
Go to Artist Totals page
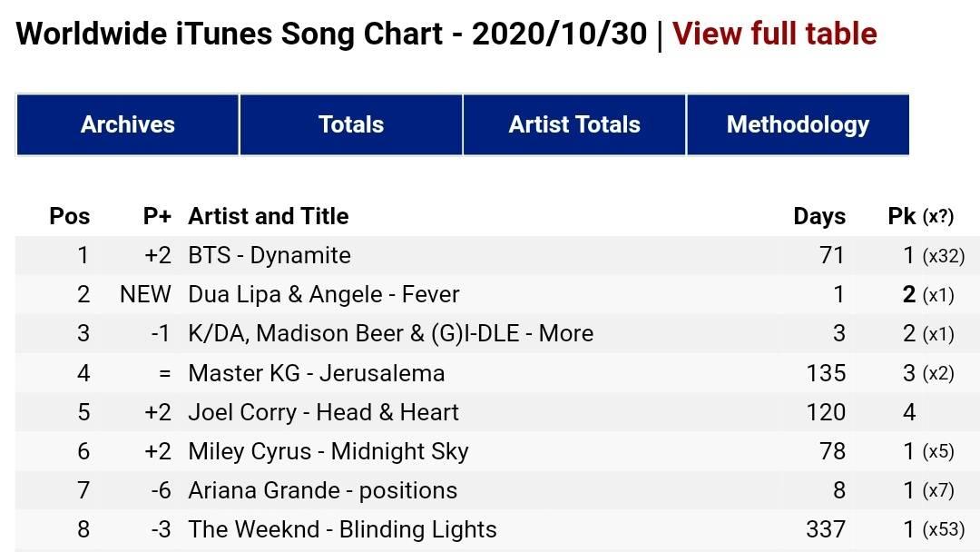point(574,124)
